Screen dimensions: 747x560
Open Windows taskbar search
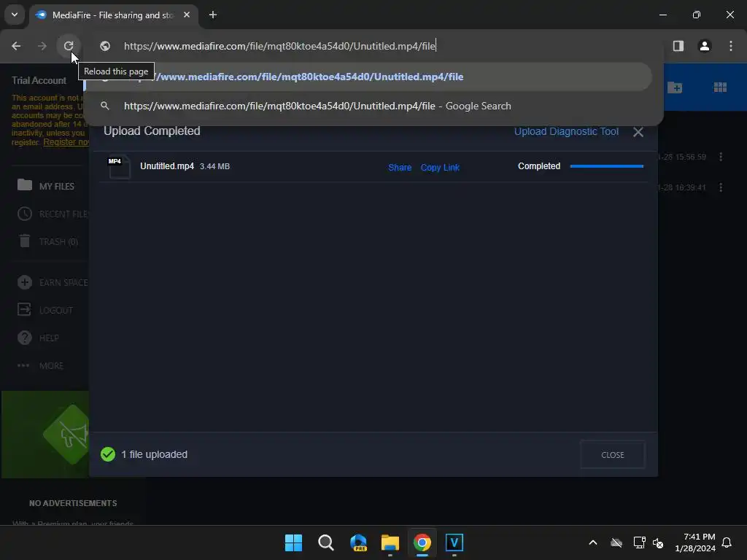point(326,542)
